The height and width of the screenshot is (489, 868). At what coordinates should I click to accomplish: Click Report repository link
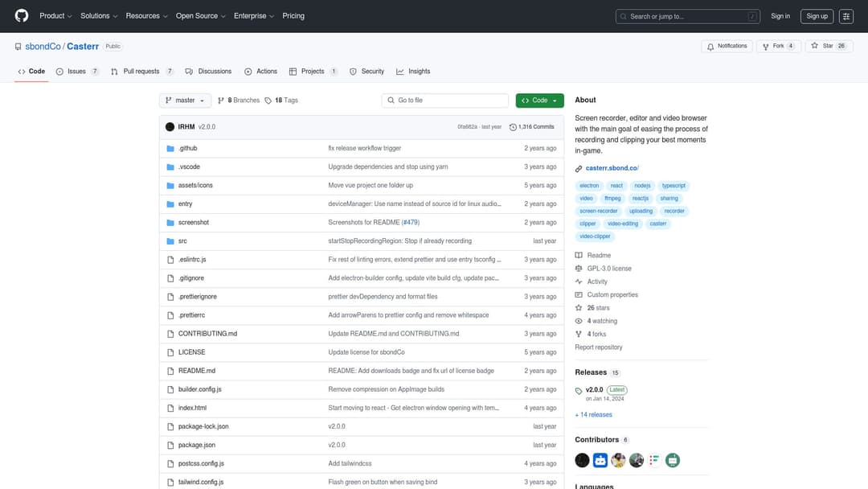[599, 347]
